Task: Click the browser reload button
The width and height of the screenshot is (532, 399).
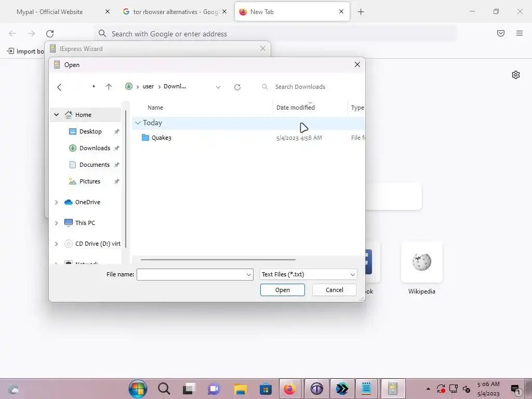Action: coord(50,34)
